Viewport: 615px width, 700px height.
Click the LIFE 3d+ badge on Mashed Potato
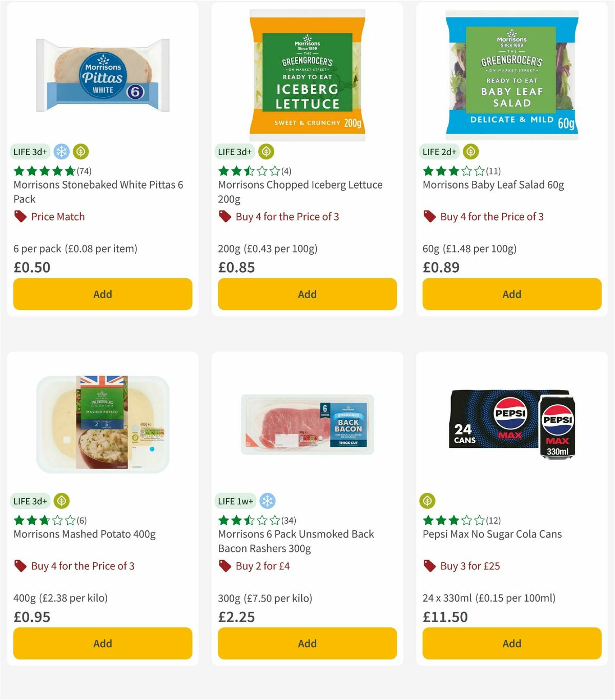pos(30,501)
